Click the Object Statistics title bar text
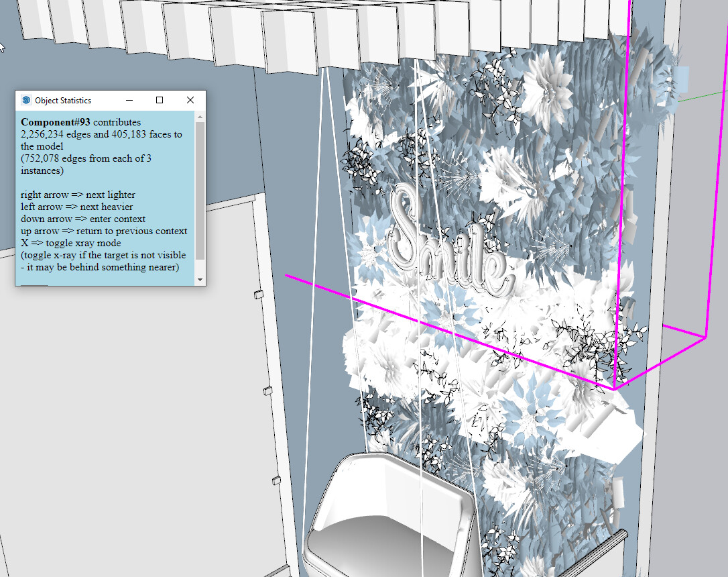This screenshot has width=728, height=577. tap(64, 100)
